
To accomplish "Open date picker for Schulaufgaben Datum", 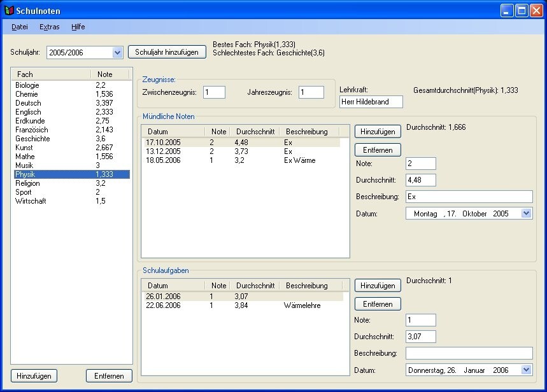I will [527, 370].
